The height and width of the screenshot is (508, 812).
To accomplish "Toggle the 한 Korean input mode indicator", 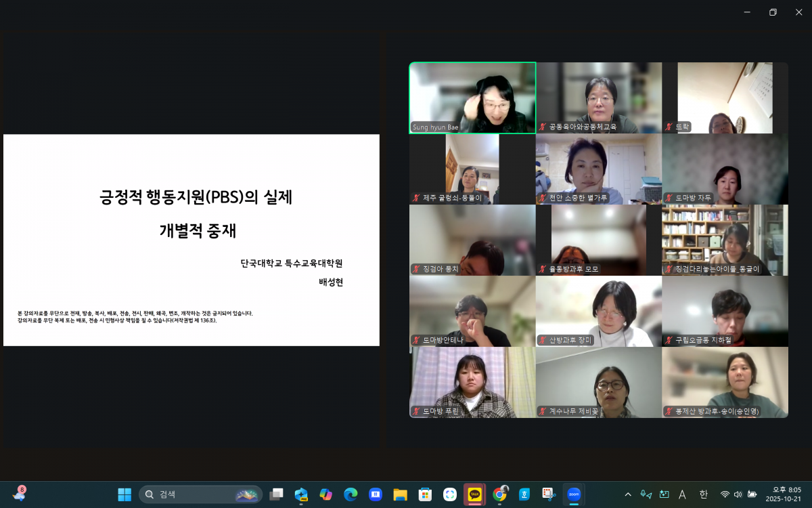I will [703, 494].
